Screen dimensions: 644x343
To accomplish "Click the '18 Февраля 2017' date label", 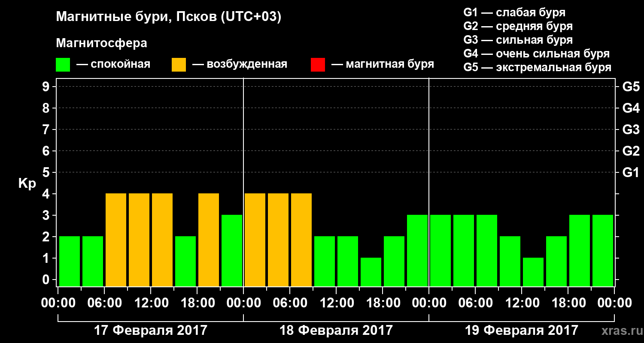I will pos(336,331).
